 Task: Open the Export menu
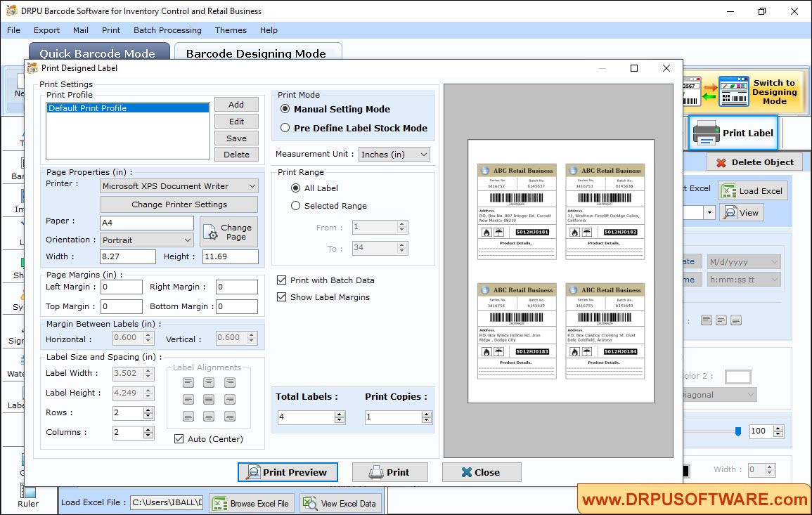tap(46, 30)
